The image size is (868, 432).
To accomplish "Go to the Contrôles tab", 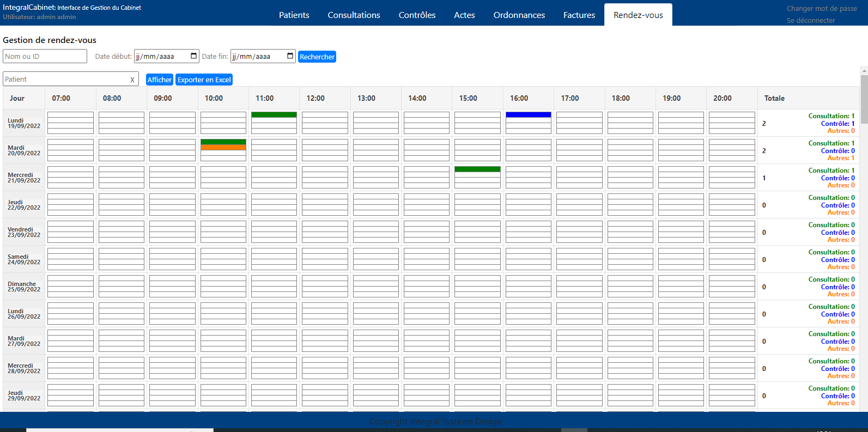I will (x=417, y=15).
